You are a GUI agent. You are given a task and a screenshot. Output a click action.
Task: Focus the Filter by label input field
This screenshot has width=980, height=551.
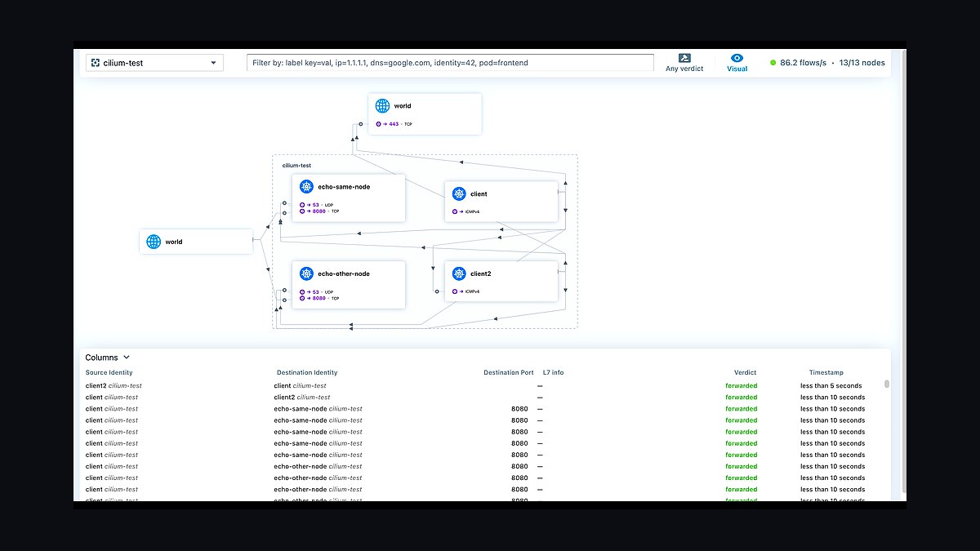450,63
